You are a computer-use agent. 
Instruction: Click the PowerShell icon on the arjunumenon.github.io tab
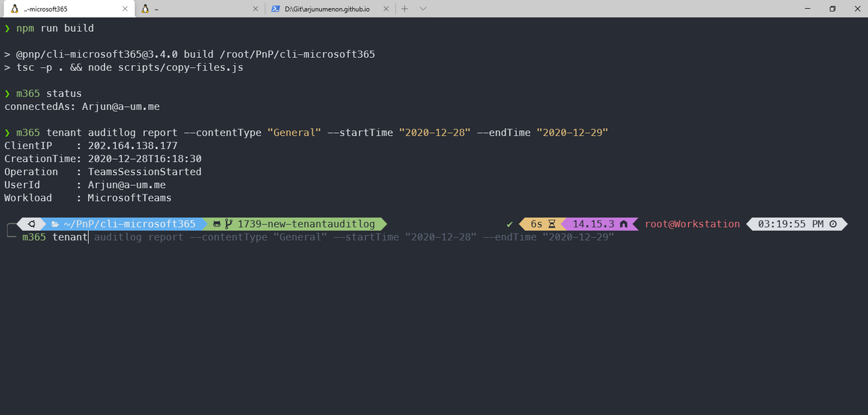(276, 9)
